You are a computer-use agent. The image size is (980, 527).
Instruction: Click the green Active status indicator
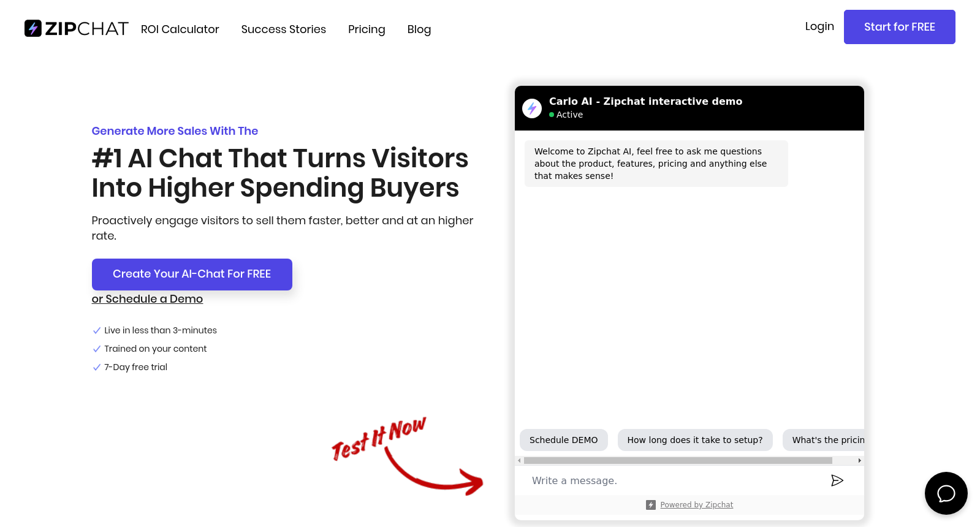coord(552,115)
